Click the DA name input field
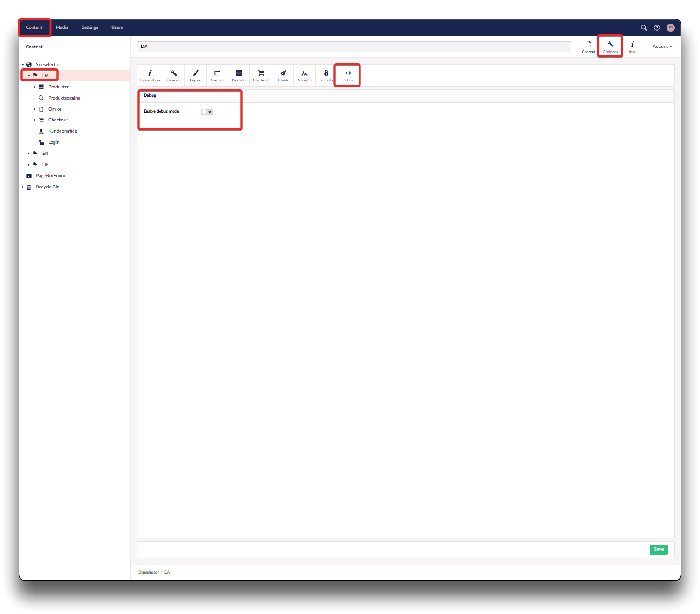This screenshot has height=614, width=700. click(x=353, y=47)
